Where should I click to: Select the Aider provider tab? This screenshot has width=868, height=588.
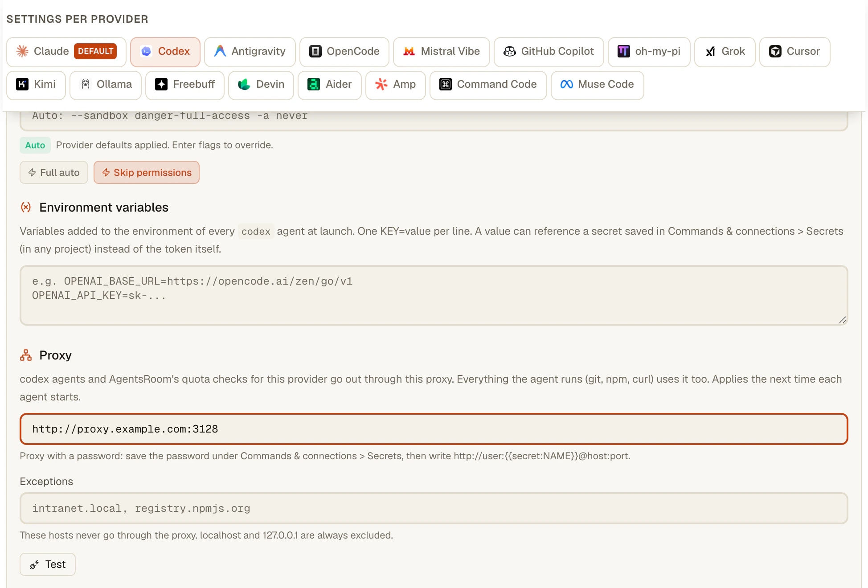point(330,85)
